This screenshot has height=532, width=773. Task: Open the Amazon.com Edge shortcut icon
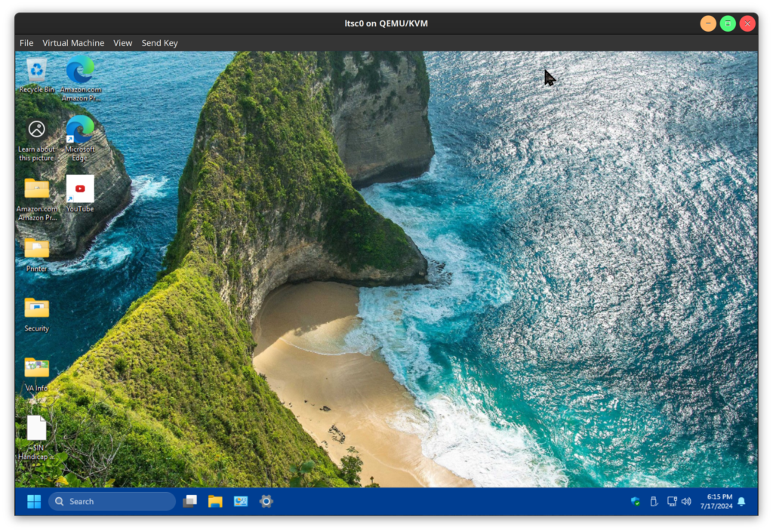pyautogui.click(x=80, y=71)
